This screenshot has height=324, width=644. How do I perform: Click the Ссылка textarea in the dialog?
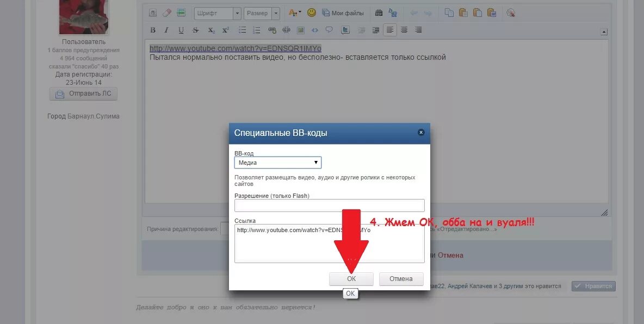[330, 244]
